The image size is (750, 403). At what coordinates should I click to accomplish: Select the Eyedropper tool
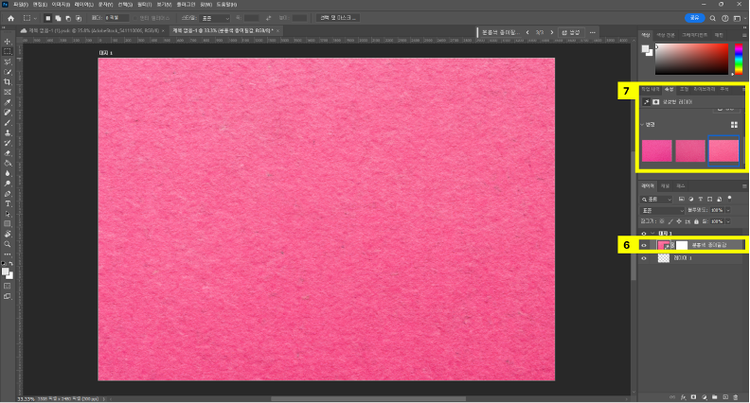click(7, 102)
